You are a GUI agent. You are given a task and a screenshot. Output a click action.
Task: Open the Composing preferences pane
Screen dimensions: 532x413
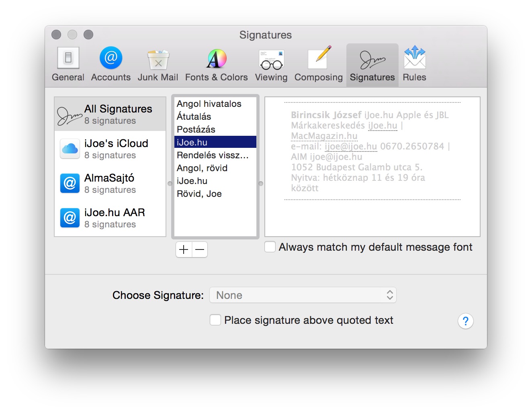pyautogui.click(x=318, y=64)
